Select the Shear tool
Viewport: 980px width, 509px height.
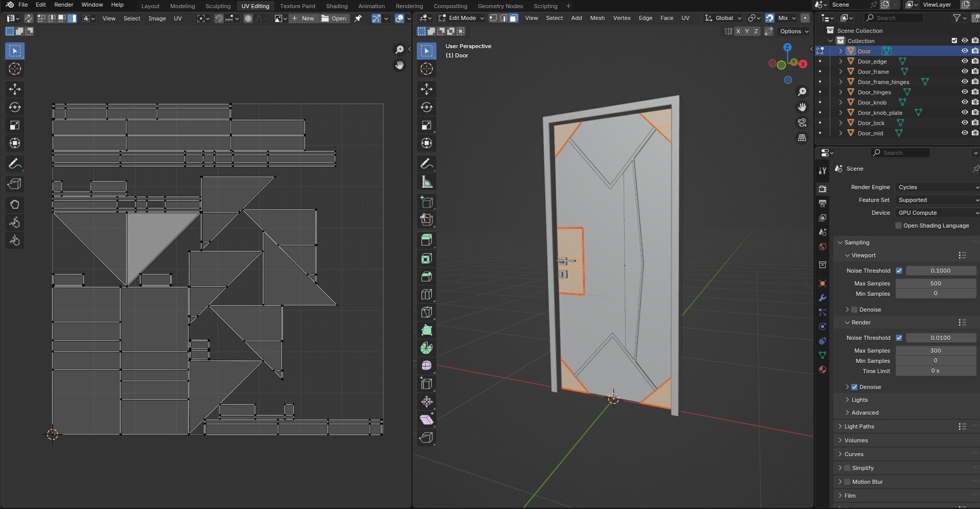426,420
